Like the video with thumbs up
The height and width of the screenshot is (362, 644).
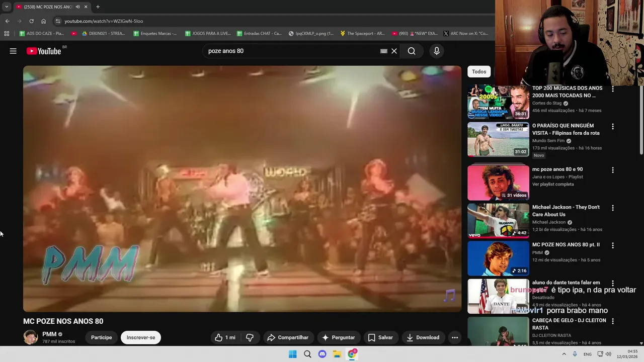coord(225,337)
